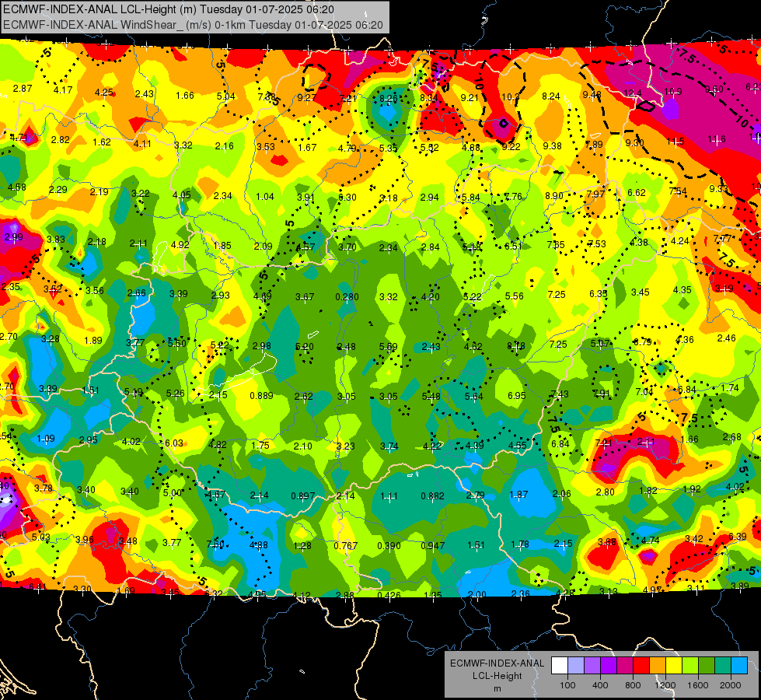This screenshot has width=761, height=700.
Task: Click the white swatch in the LCL-Height legend
Action: click(x=560, y=666)
